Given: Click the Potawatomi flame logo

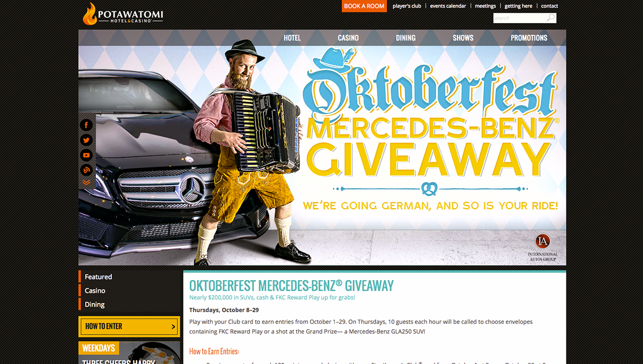Looking at the screenshot, I should point(89,14).
